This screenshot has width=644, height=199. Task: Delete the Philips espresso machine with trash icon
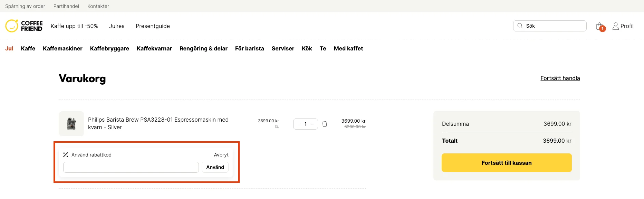coord(325,124)
